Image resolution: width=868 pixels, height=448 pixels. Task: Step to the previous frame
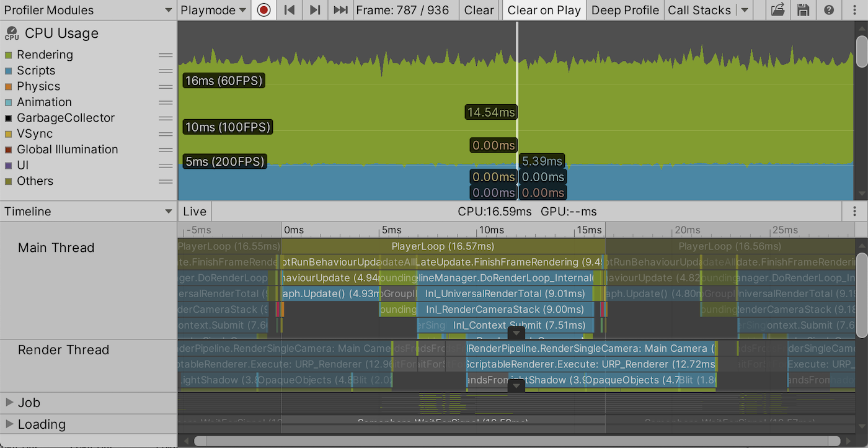(x=289, y=10)
